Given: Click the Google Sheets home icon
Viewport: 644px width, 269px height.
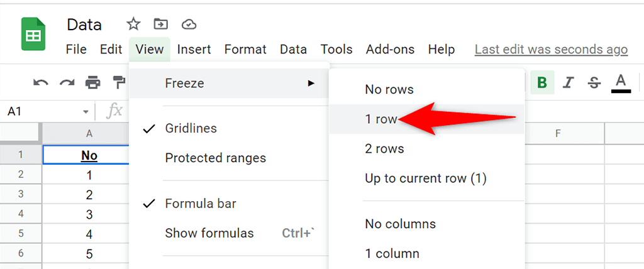Looking at the screenshot, I should 33,34.
